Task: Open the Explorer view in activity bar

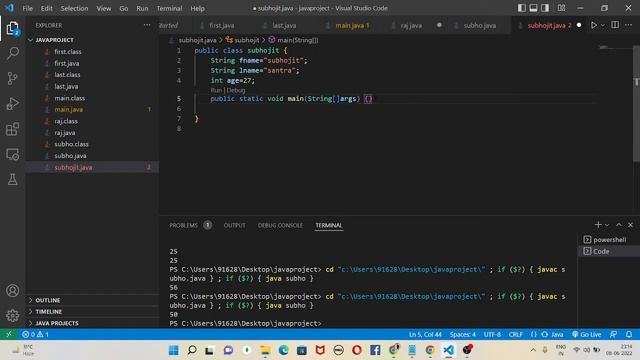Action: 12,28
